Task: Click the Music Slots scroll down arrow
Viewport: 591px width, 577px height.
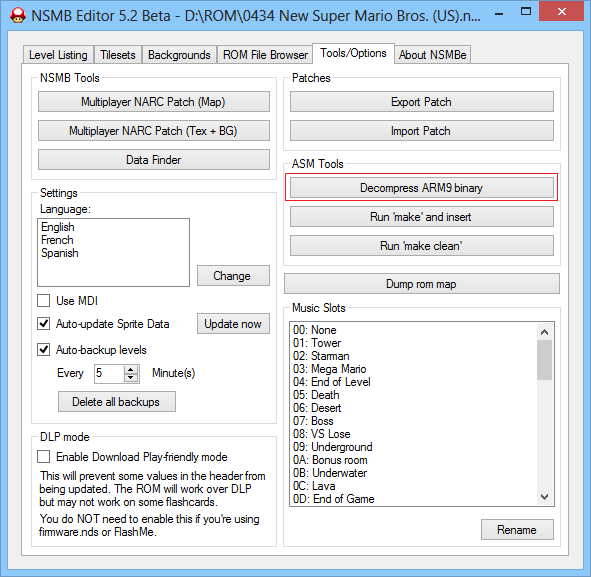Action: coord(544,496)
